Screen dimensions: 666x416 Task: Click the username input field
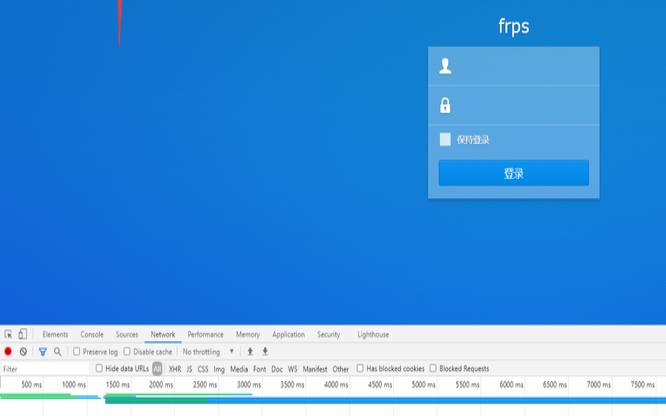click(514, 66)
